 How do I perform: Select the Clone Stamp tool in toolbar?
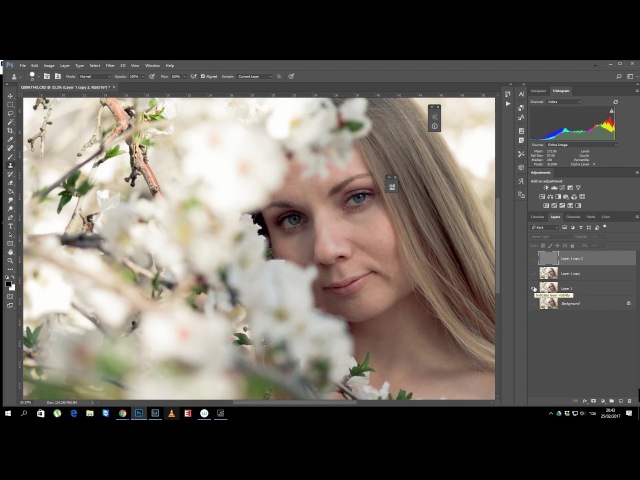[11, 164]
